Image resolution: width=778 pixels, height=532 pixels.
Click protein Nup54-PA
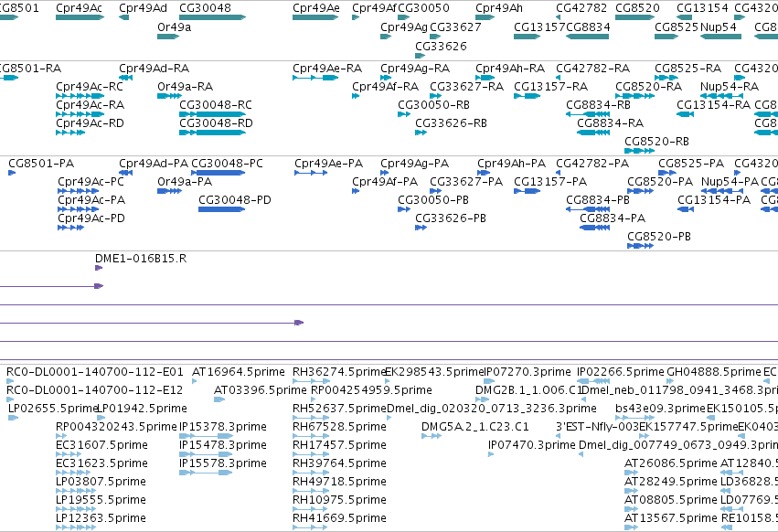(x=730, y=182)
